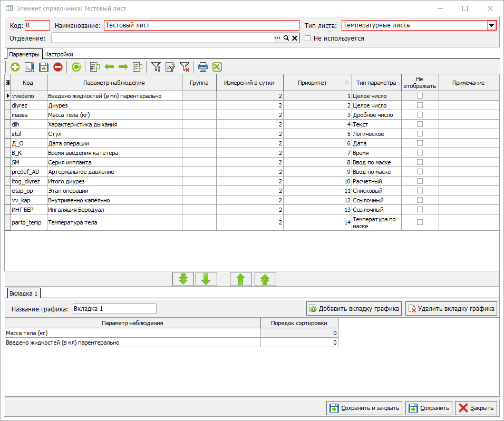This screenshot has width=504, height=421.
Task: Select the Температура по маске type cell
Action: (x=376, y=222)
